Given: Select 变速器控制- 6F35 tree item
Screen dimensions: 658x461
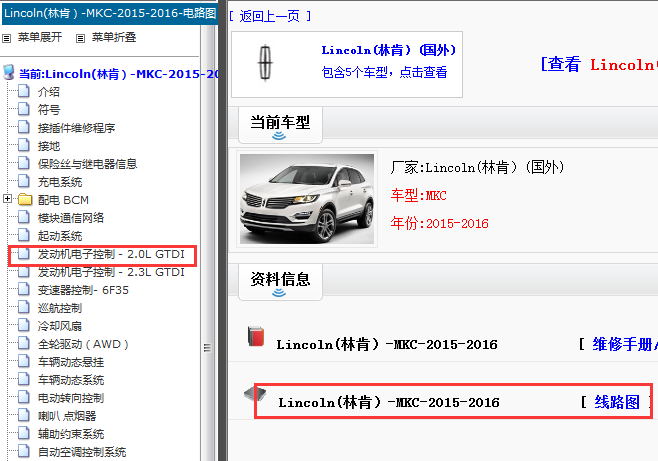Looking at the screenshot, I should coord(83,290).
